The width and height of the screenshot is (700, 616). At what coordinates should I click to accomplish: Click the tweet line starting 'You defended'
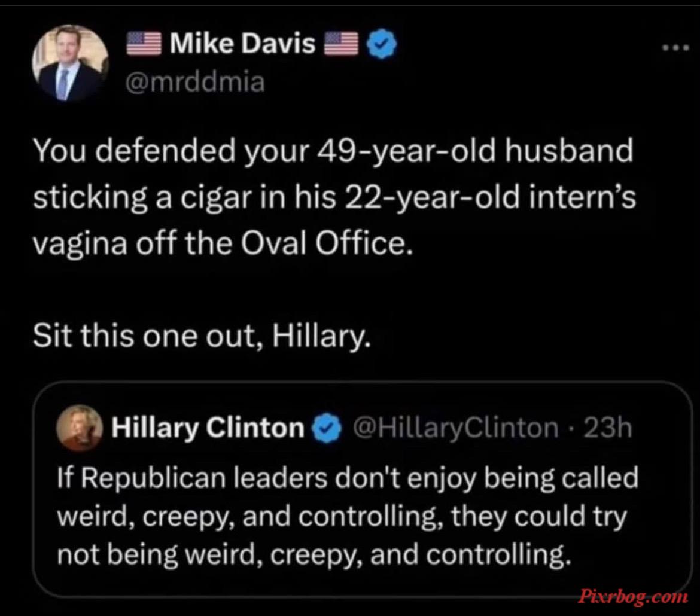pos(333,151)
